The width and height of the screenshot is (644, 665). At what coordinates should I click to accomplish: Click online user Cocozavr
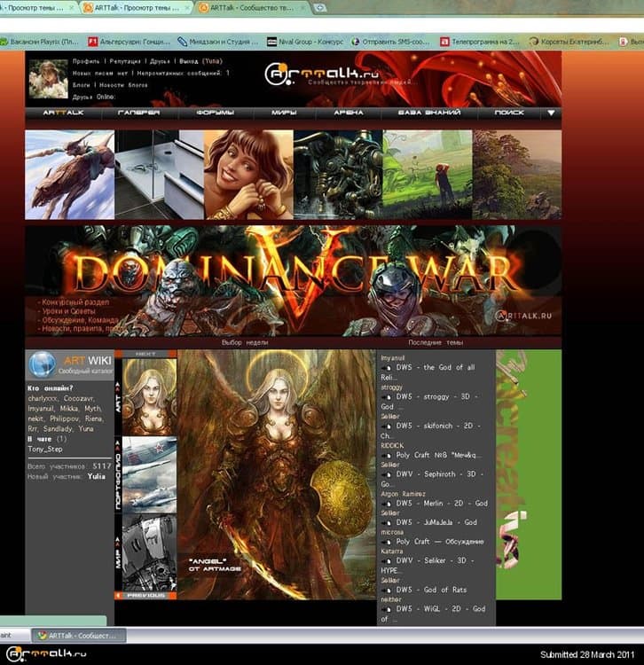(x=79, y=399)
